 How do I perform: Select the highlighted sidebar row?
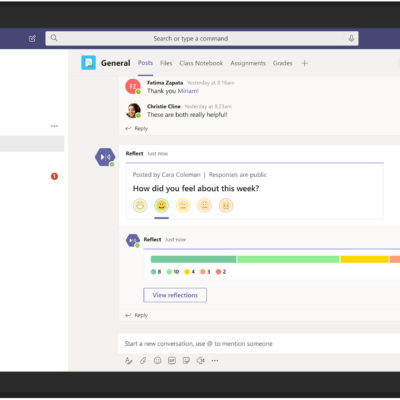click(32, 144)
